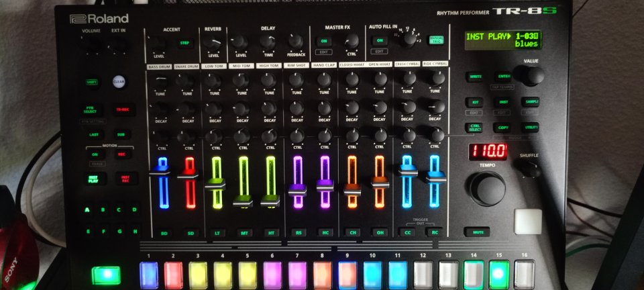This screenshot has height=290, width=644.
Task: Click the purple rim shot fader
Action: pyautogui.click(x=297, y=190)
